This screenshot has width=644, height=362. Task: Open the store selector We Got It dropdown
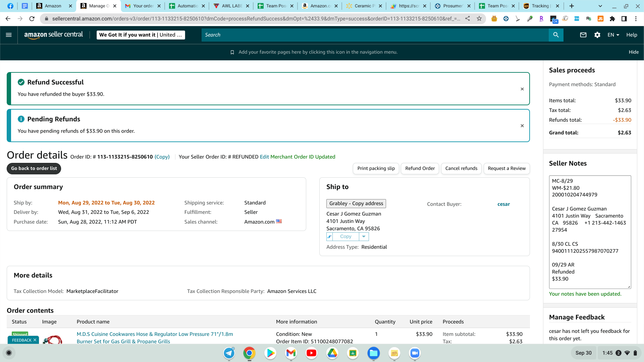click(x=141, y=35)
